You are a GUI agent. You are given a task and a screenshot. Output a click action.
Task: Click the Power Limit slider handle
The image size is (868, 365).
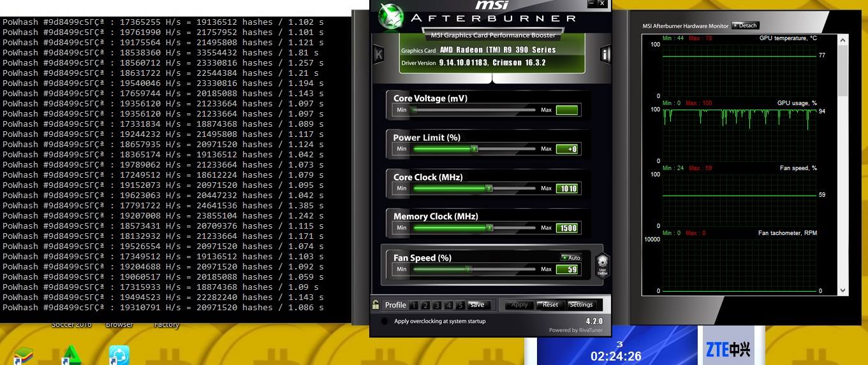[x=474, y=149]
